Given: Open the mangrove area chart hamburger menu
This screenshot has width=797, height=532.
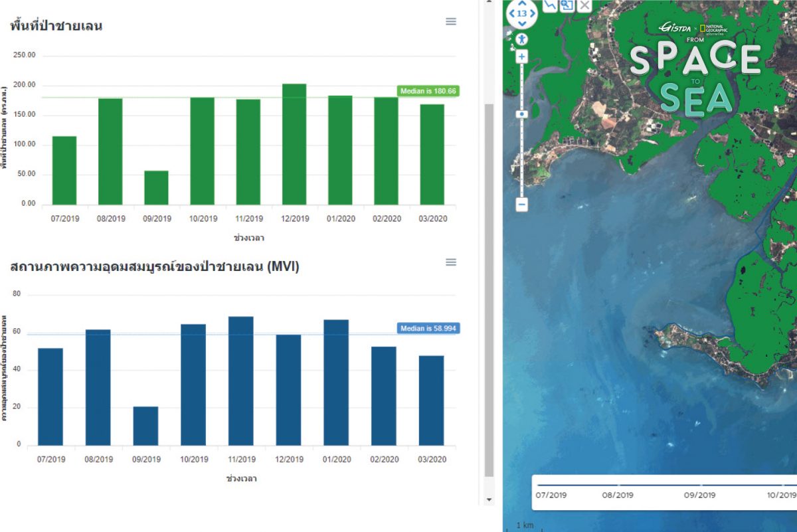Looking at the screenshot, I should click(x=451, y=21).
